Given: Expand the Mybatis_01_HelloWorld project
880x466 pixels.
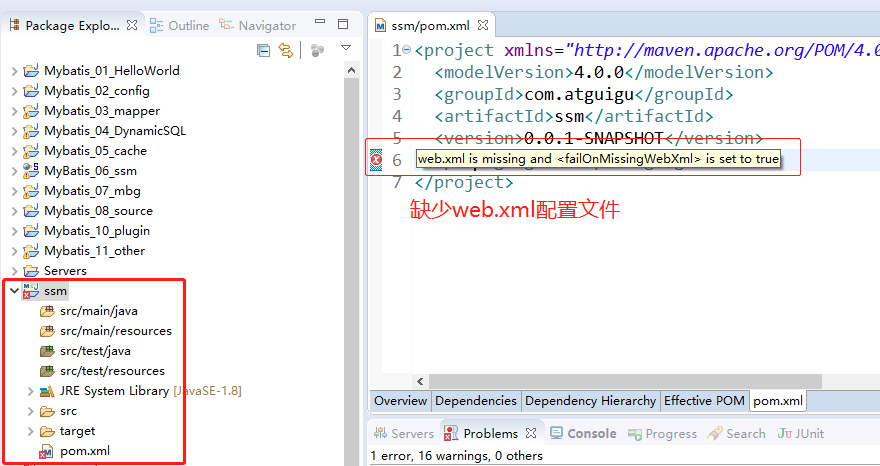Looking at the screenshot, I should click(15, 71).
